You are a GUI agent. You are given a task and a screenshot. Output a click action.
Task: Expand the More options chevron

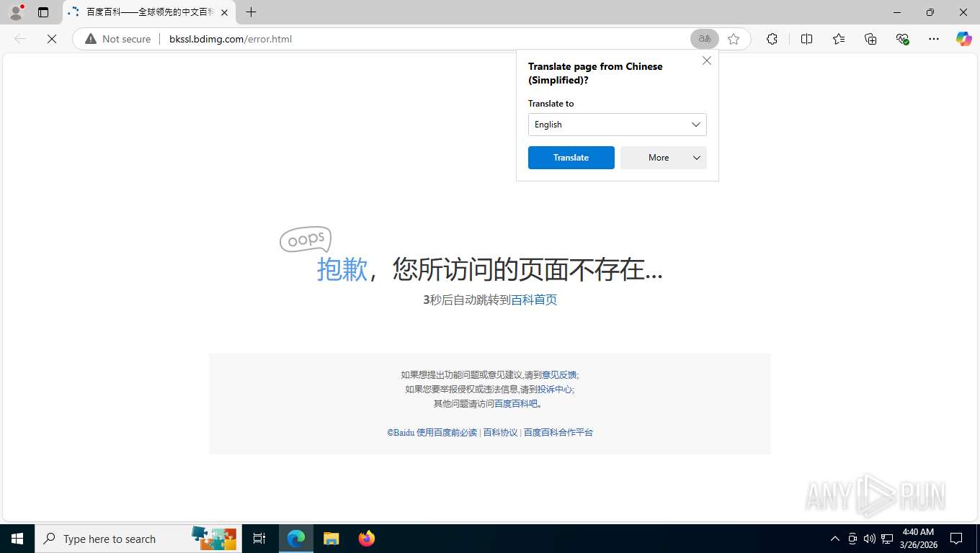point(697,158)
